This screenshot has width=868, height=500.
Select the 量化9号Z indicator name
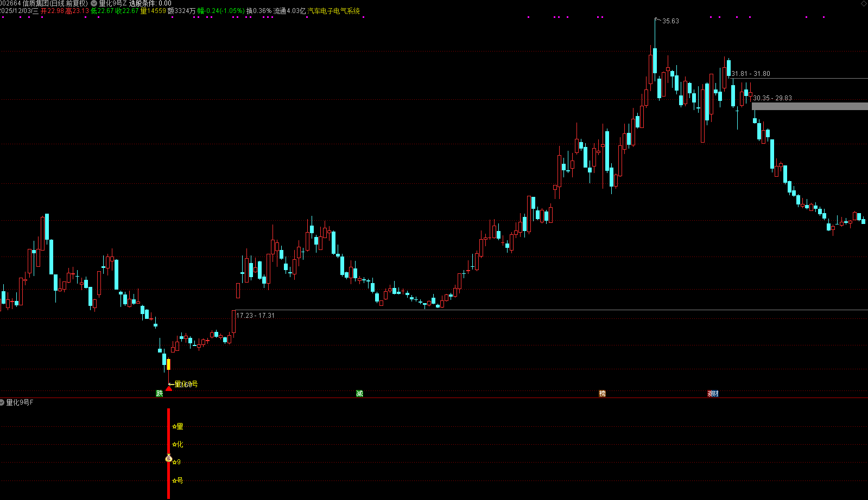point(112,3)
